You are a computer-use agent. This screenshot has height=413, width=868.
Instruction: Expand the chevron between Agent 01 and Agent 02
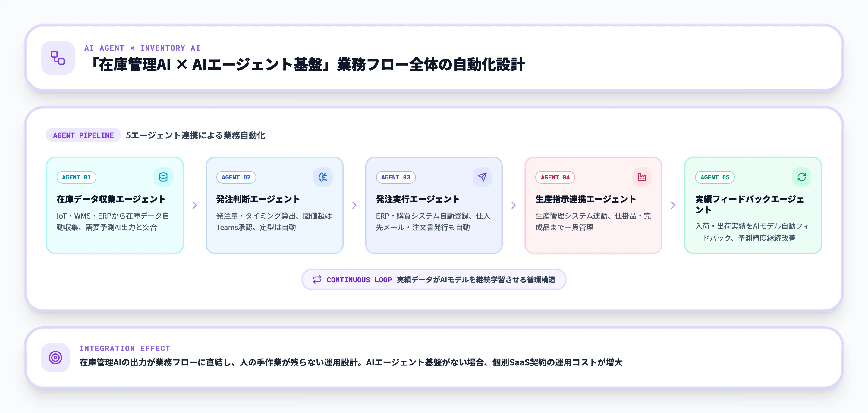(195, 205)
